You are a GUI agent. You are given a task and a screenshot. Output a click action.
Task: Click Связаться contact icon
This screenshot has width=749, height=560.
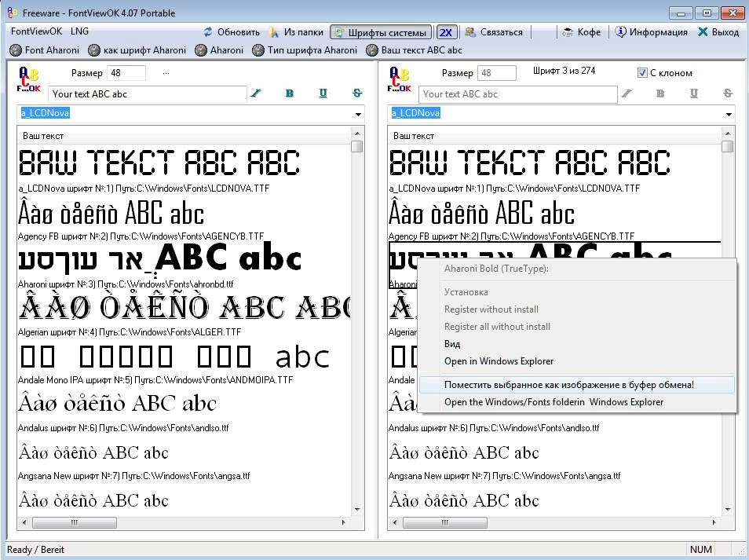pos(470,32)
